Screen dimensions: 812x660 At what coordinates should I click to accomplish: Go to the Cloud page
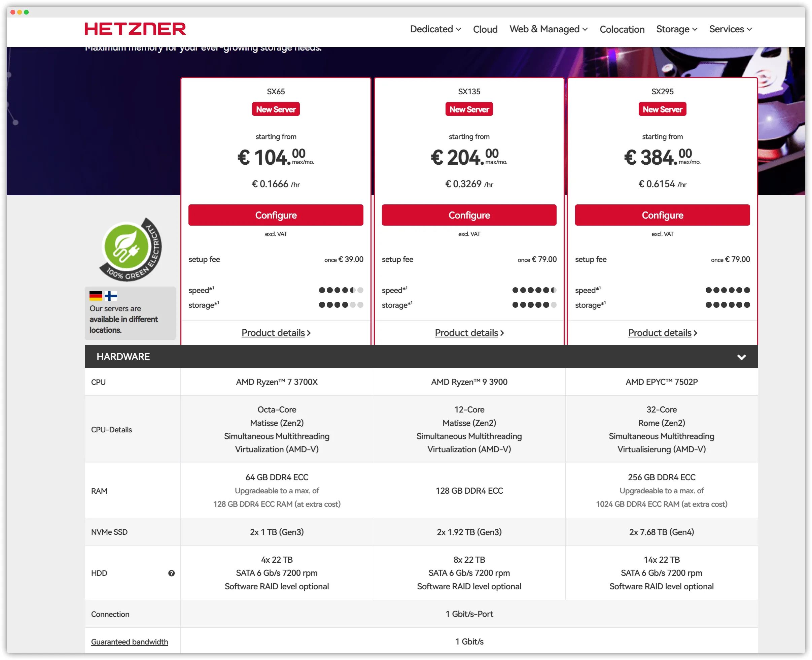(x=485, y=29)
